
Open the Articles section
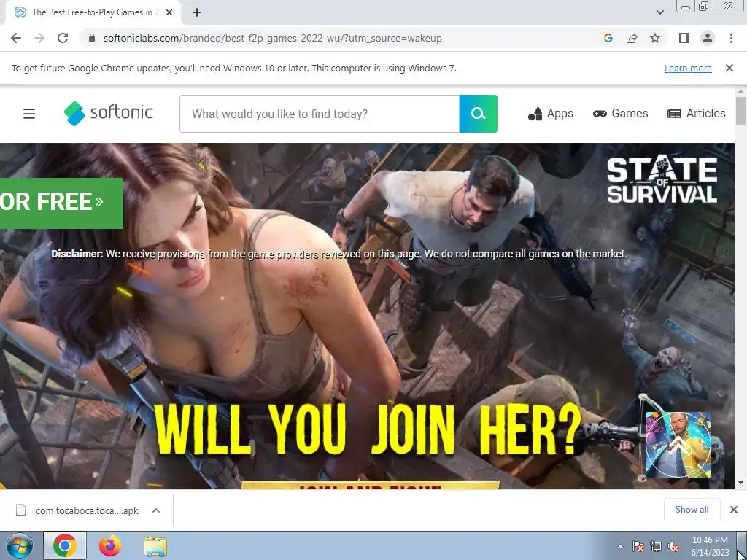point(697,113)
